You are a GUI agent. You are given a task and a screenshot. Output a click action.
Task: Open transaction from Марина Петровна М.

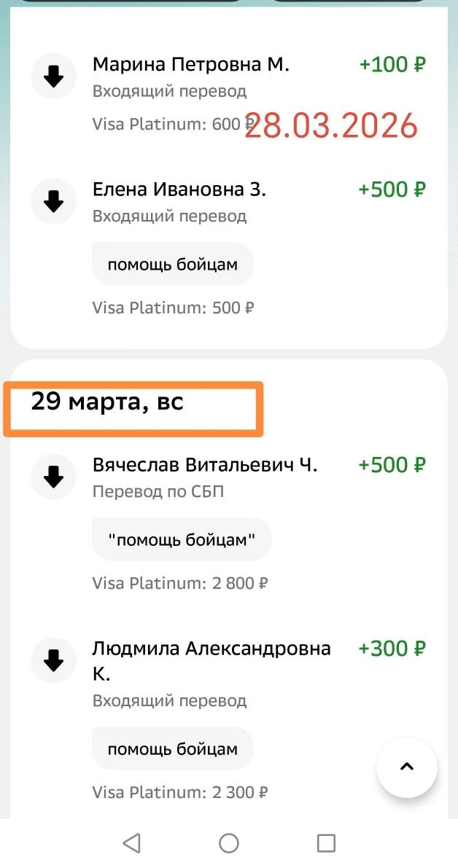click(x=191, y=65)
